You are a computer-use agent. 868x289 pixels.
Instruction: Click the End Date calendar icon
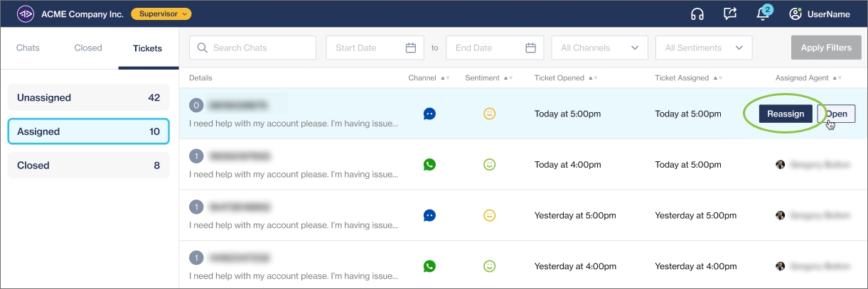(530, 48)
